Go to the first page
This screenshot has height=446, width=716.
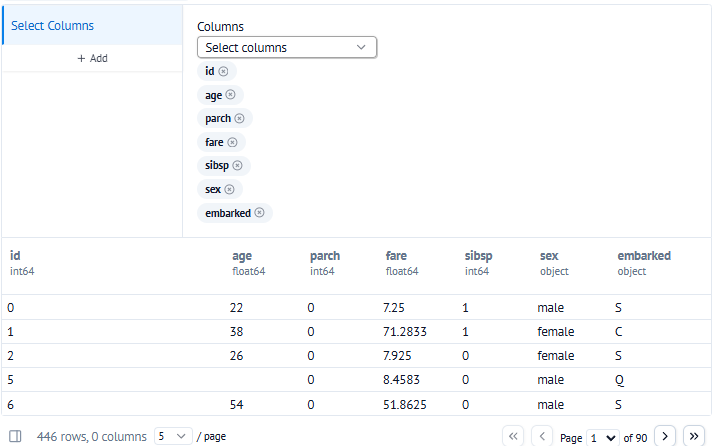(x=513, y=436)
